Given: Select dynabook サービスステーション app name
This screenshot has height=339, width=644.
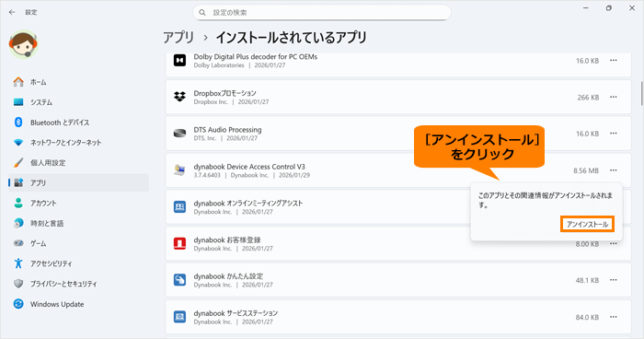Looking at the screenshot, I should 236,313.
